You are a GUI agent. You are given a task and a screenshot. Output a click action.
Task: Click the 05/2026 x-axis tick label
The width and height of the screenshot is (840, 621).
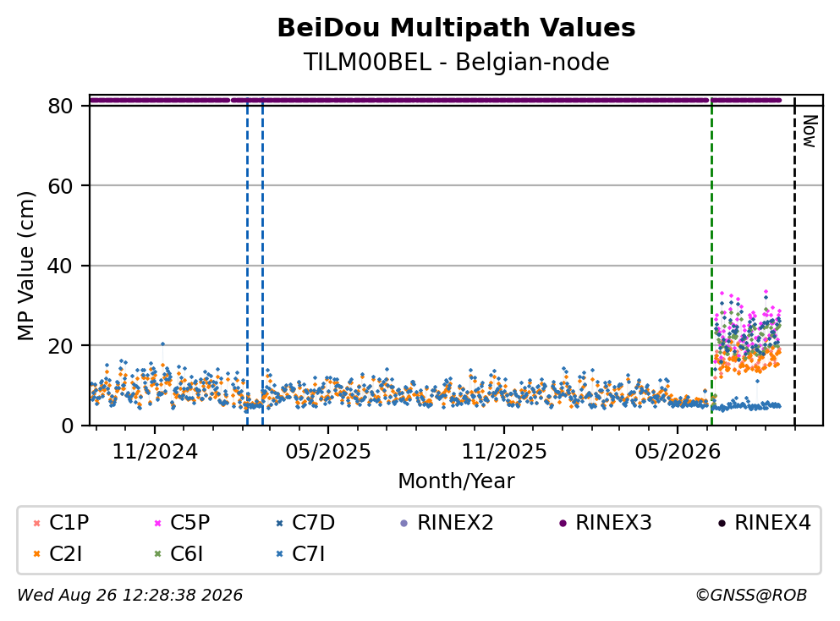coord(678,452)
